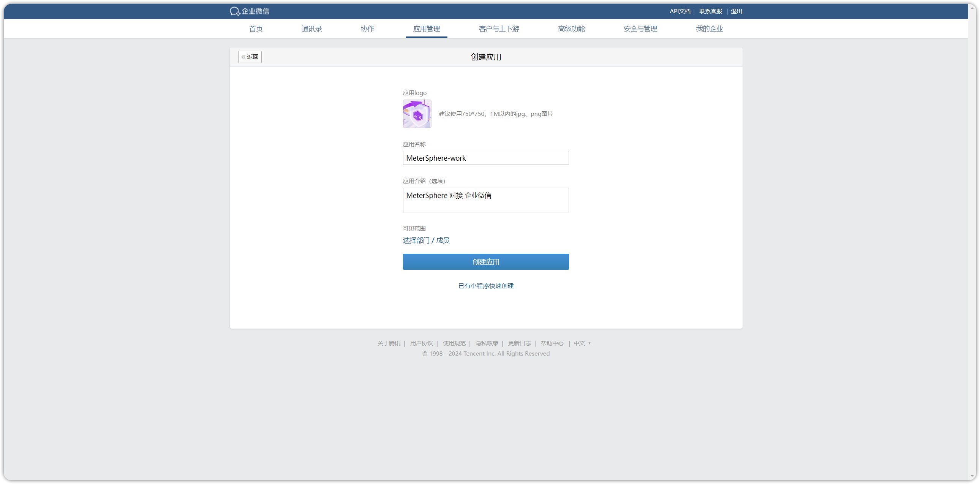Click the 返回 back button
Image resolution: width=980 pixels, height=484 pixels.
(x=250, y=57)
